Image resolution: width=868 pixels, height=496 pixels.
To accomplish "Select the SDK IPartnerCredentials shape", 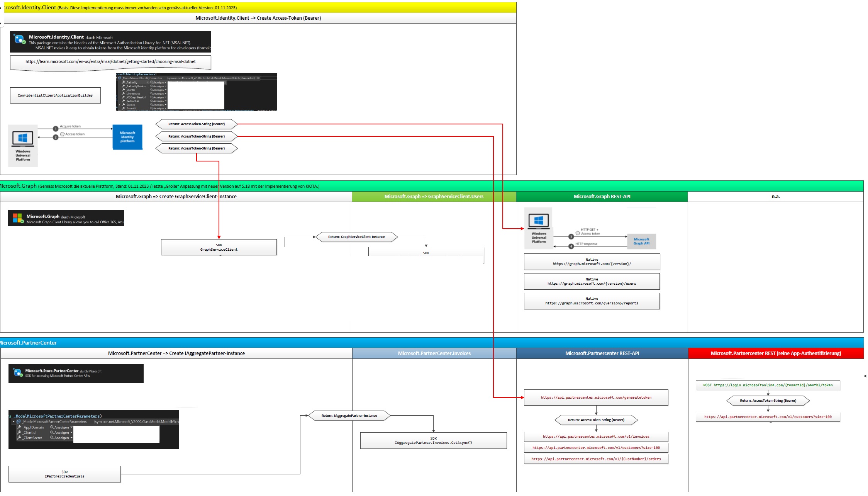I will click(64, 474).
